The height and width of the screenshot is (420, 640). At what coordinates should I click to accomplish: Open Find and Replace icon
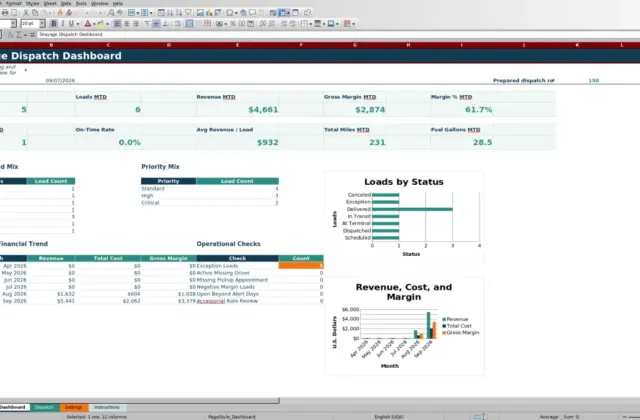tap(111, 13)
